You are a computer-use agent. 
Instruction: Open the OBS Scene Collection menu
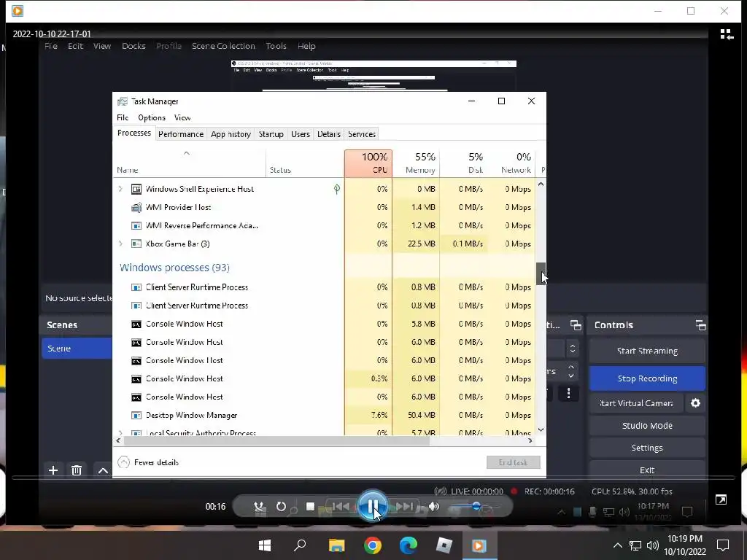[x=223, y=46]
